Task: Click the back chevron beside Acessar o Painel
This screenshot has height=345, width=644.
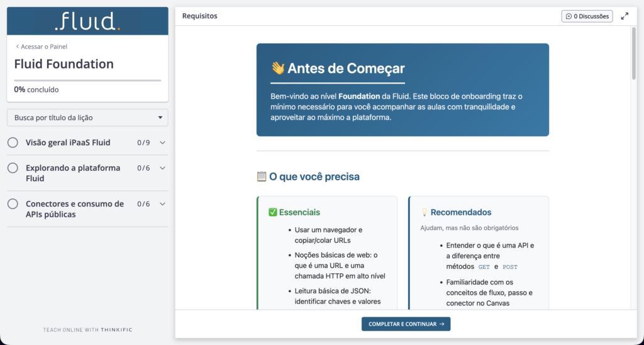Action: pyautogui.click(x=17, y=47)
